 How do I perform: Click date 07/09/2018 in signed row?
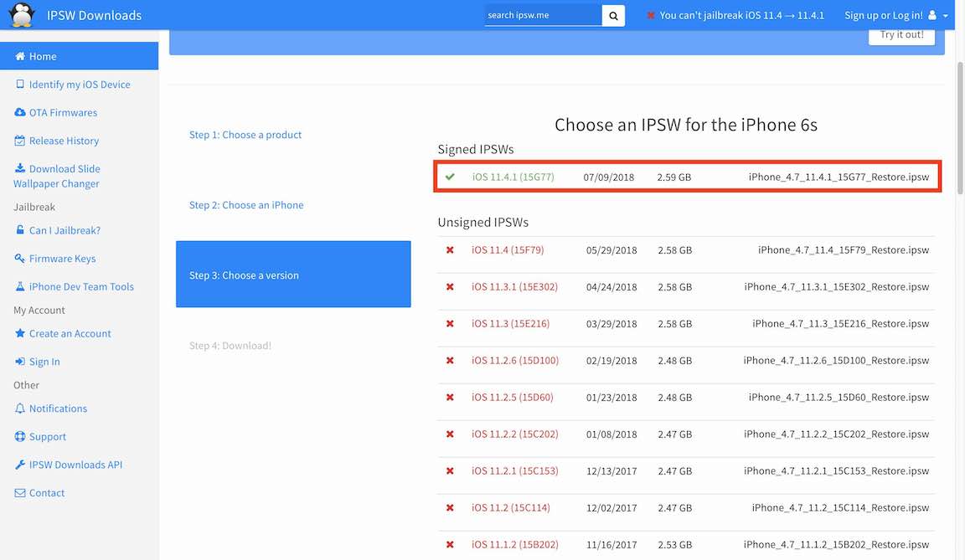[x=608, y=177]
